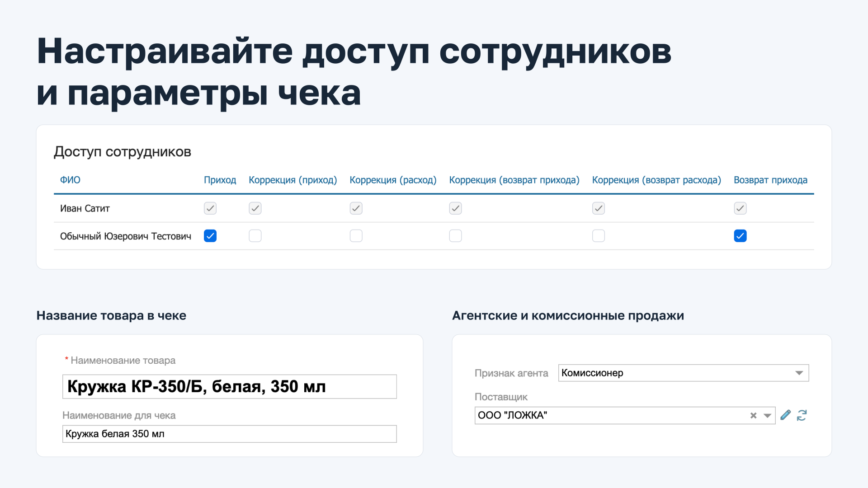Viewport: 868px width, 488px height.
Task: Sort by the ФИО column header
Action: pyautogui.click(x=70, y=180)
